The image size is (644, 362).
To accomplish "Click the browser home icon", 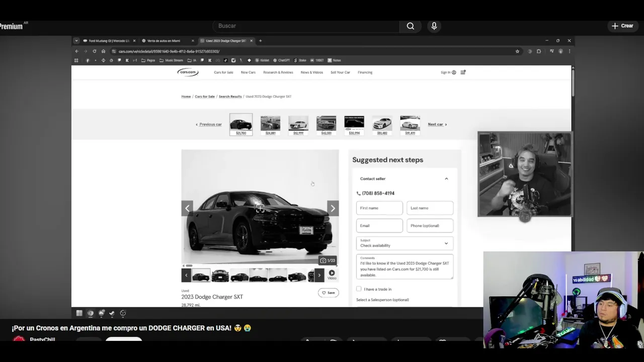I will [x=103, y=51].
